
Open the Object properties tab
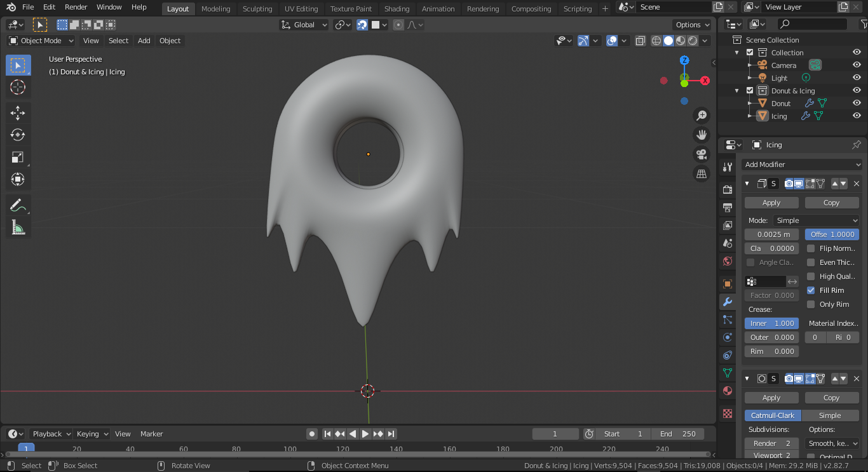tap(728, 283)
